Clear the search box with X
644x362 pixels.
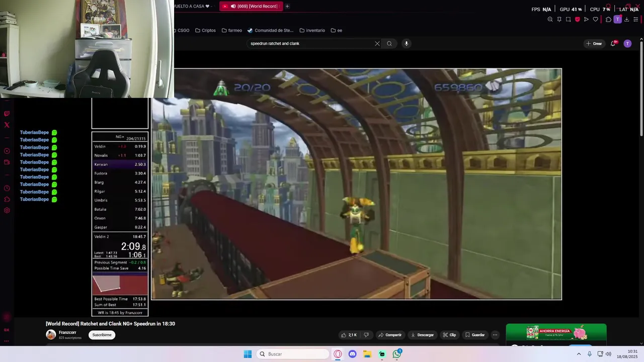[x=377, y=43]
